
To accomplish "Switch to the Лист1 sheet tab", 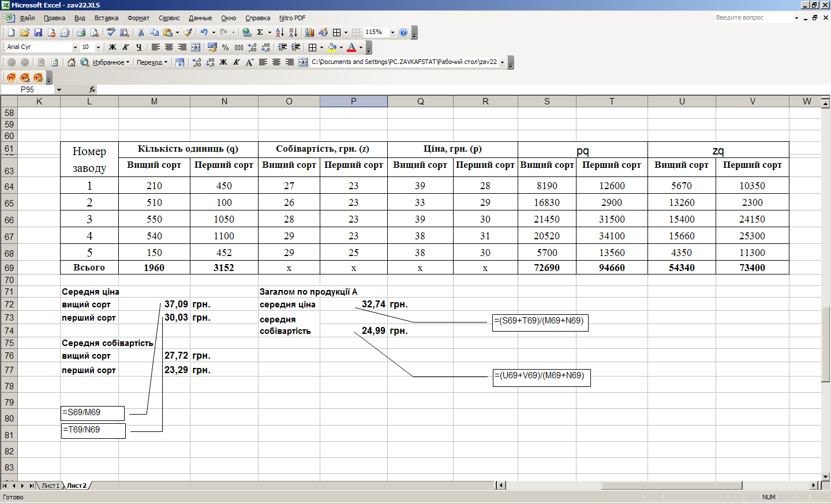I will (50, 486).
